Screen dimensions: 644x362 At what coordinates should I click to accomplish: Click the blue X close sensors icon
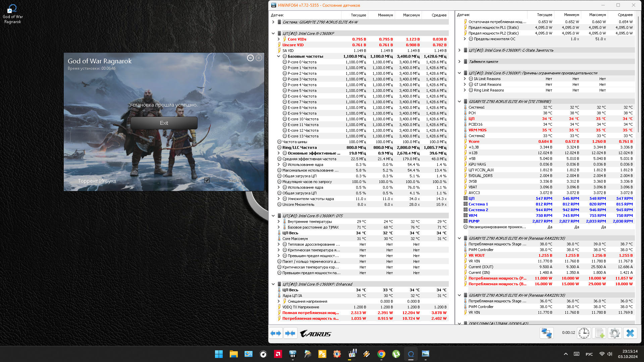pos(630,333)
